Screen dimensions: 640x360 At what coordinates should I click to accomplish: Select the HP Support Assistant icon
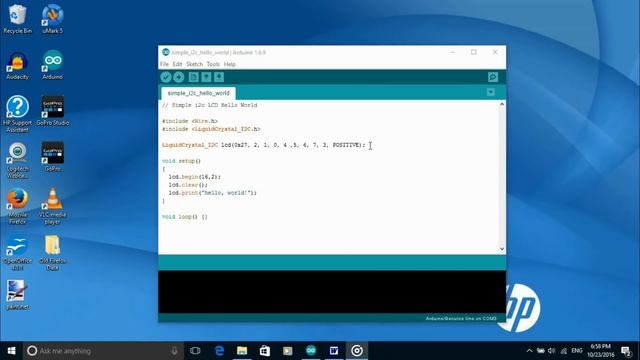point(17,114)
